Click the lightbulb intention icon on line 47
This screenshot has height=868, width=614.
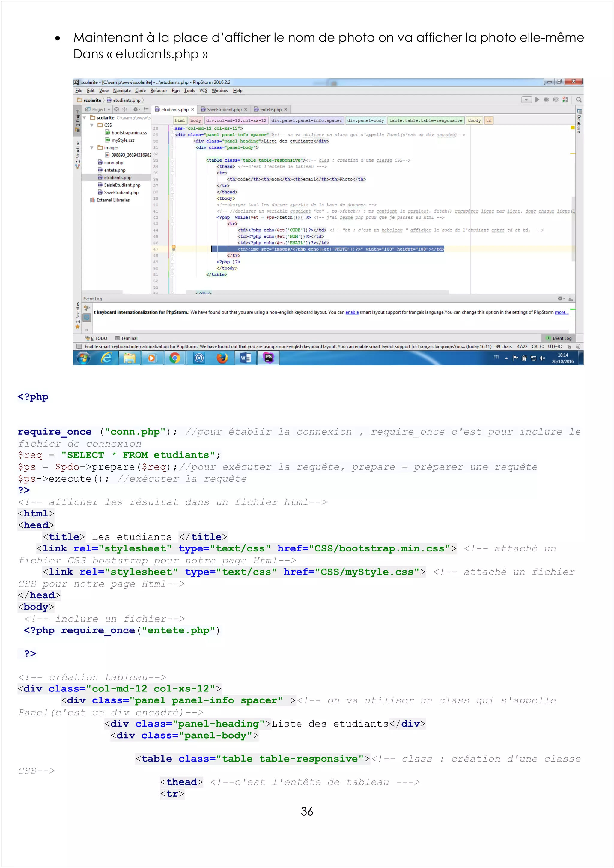click(x=174, y=248)
